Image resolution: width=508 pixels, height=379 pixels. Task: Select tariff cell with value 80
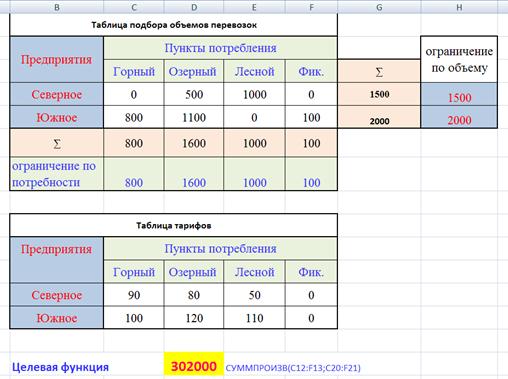(x=194, y=295)
